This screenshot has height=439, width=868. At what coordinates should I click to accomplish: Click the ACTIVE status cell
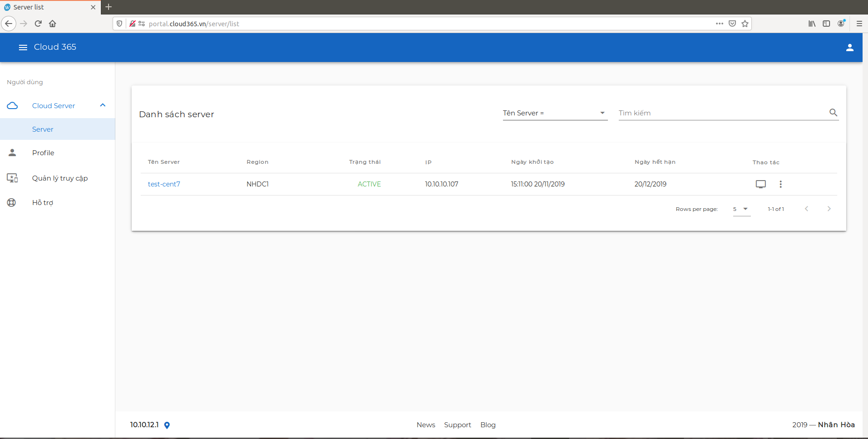click(369, 184)
